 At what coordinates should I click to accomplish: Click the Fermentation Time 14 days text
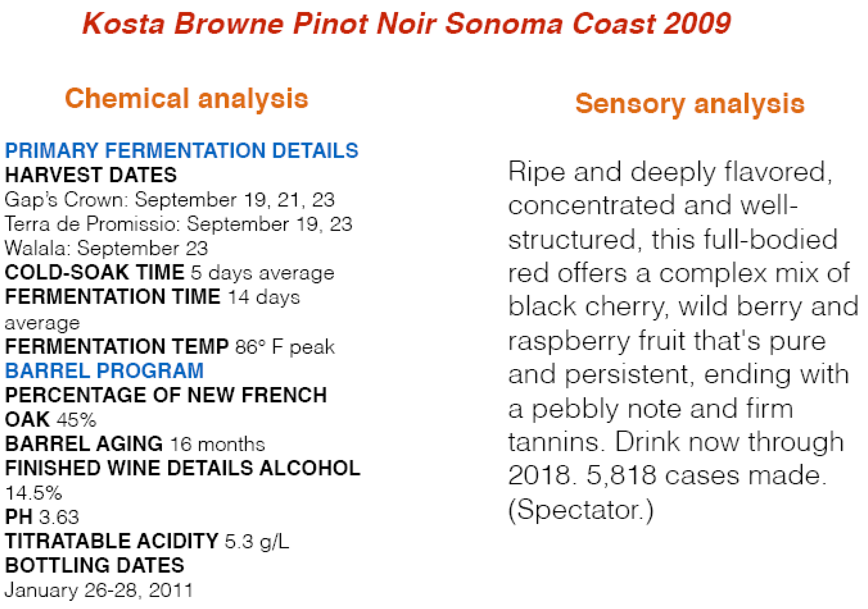tap(153, 297)
